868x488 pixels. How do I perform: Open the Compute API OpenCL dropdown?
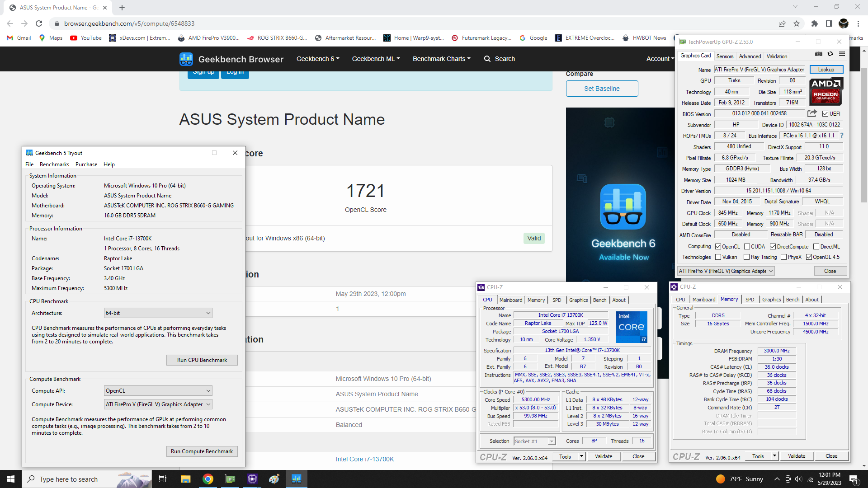point(158,391)
